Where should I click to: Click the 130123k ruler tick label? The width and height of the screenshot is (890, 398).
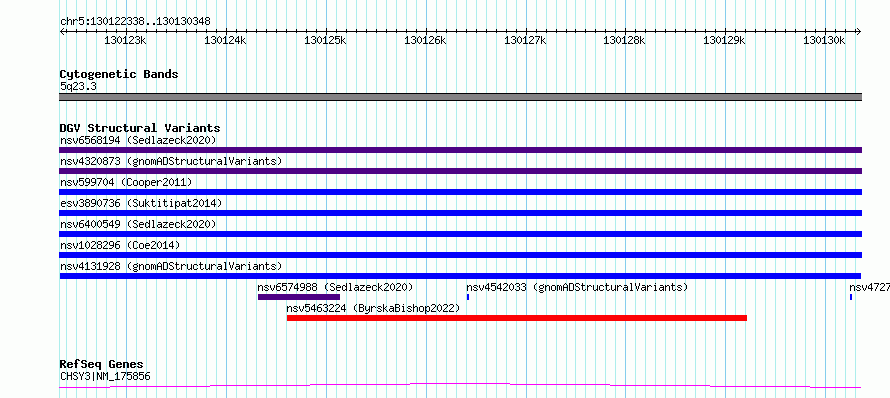(125, 40)
